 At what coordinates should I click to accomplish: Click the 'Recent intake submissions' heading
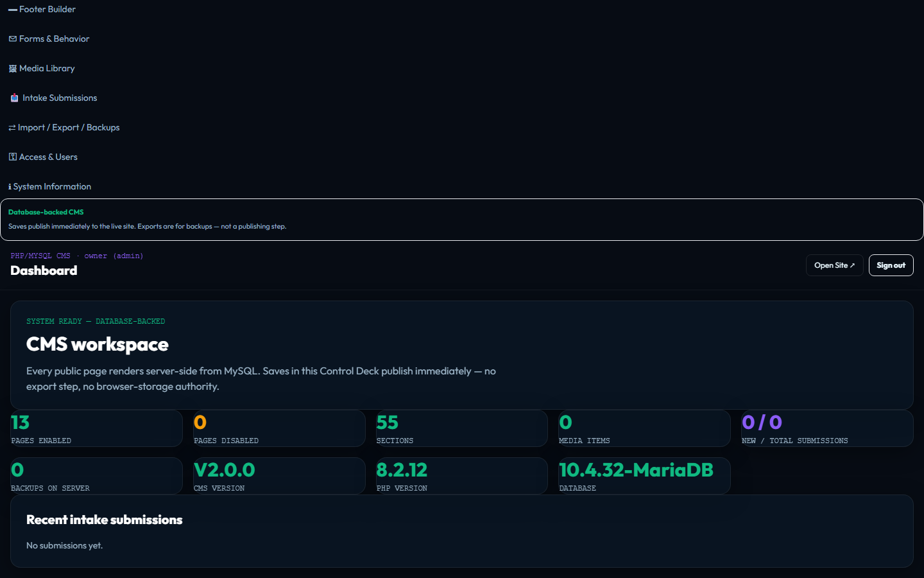[105, 520]
